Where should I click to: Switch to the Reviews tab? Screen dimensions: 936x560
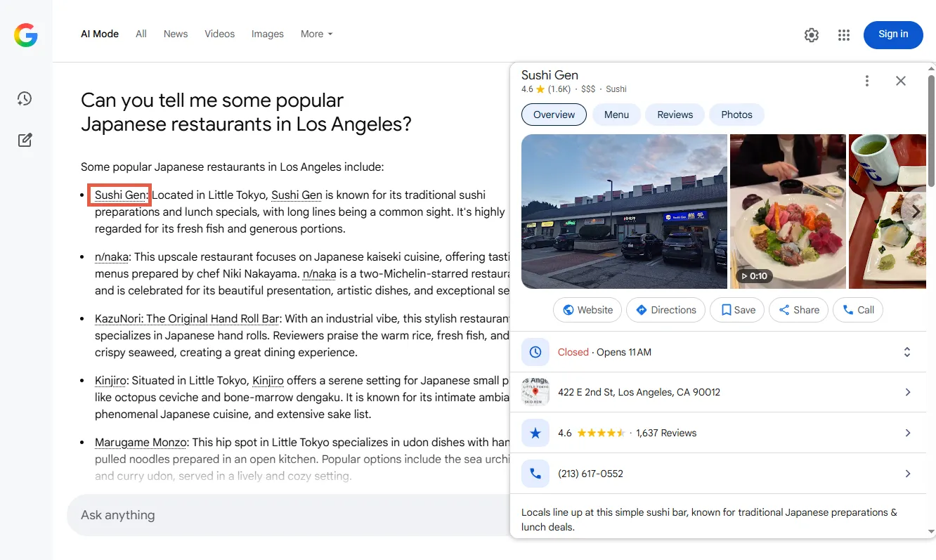coord(675,115)
